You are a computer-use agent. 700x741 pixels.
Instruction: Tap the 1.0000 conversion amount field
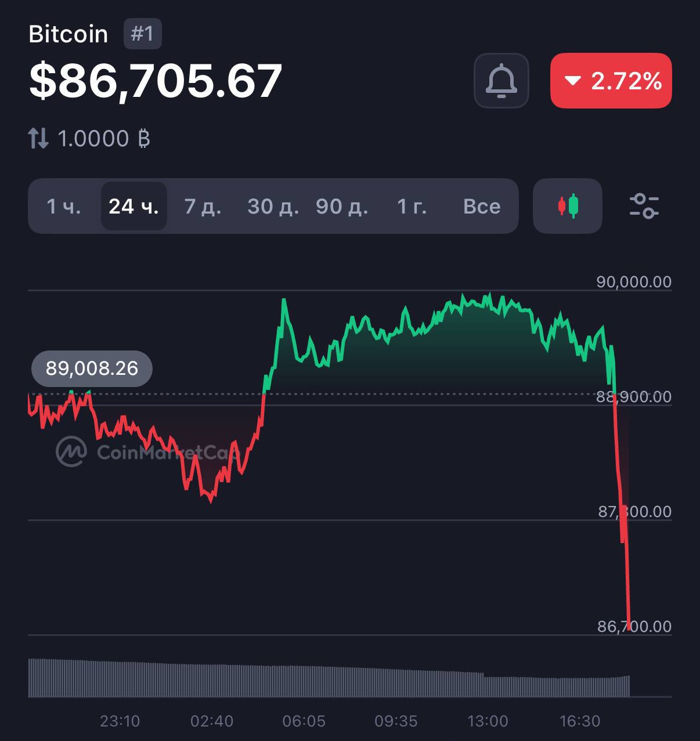click(93, 139)
